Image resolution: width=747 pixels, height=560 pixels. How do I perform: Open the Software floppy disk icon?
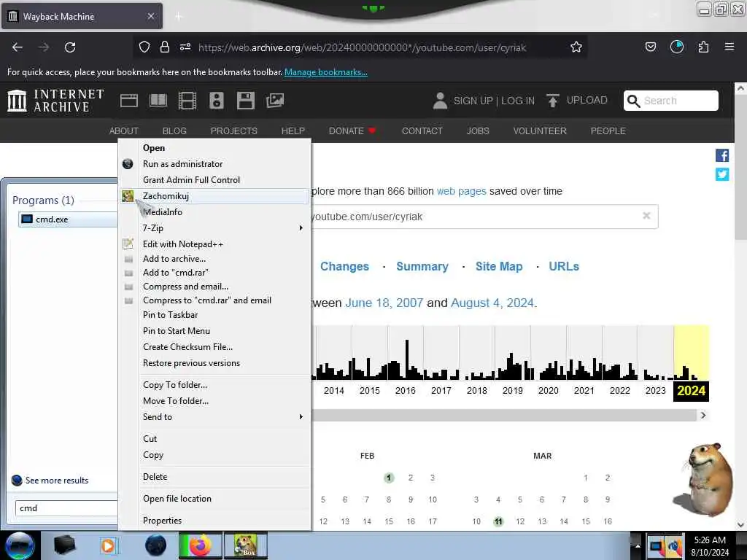246,101
